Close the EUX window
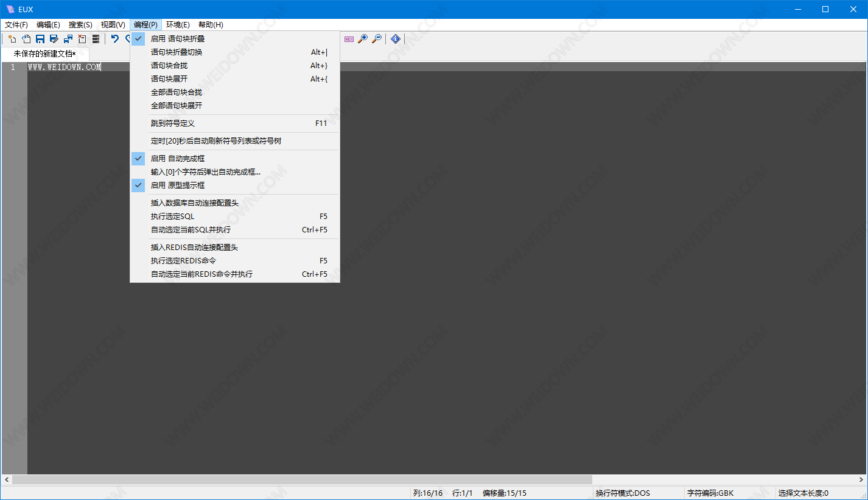Image resolution: width=868 pixels, height=500 pixels. coord(853,9)
